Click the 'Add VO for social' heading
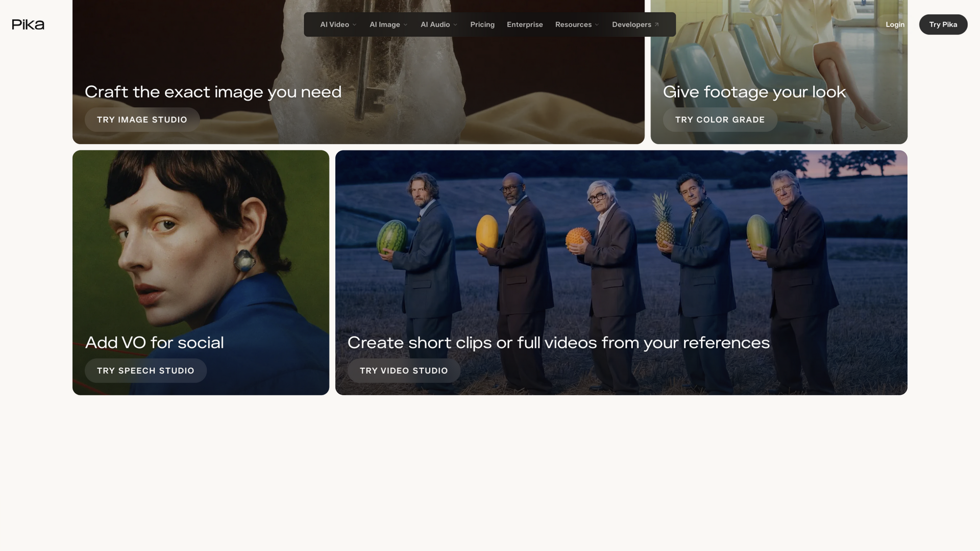980x551 pixels. click(154, 343)
